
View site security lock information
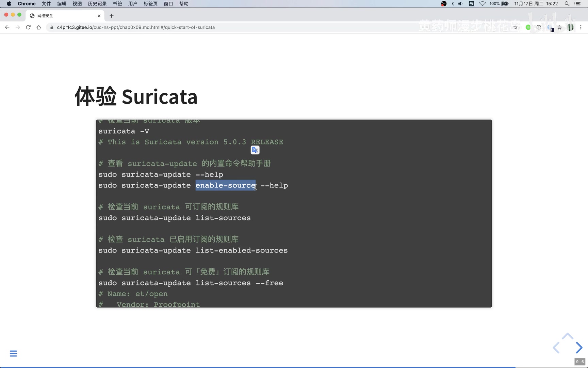click(52, 27)
